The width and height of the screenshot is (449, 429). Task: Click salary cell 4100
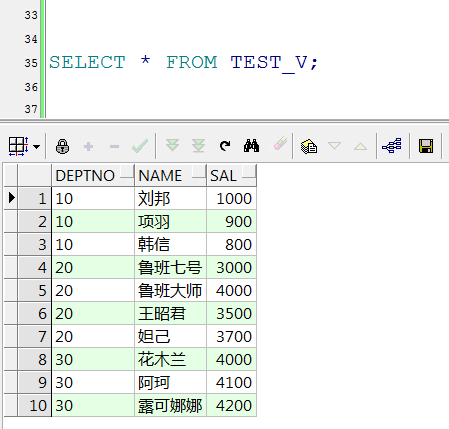click(x=231, y=382)
